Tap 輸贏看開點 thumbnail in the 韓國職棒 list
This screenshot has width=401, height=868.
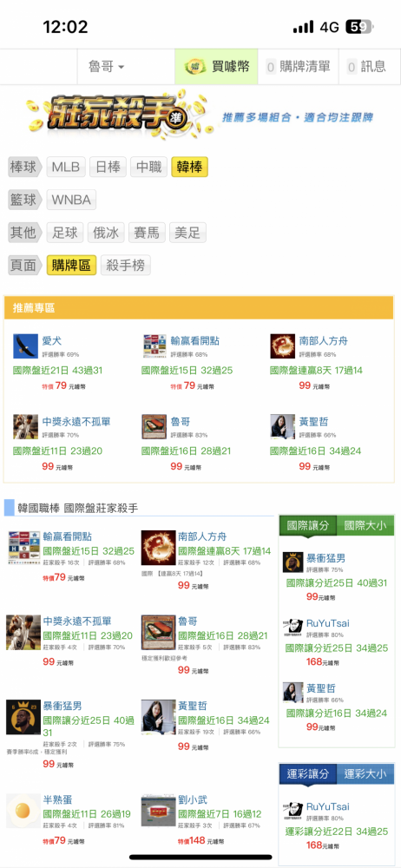(23, 547)
